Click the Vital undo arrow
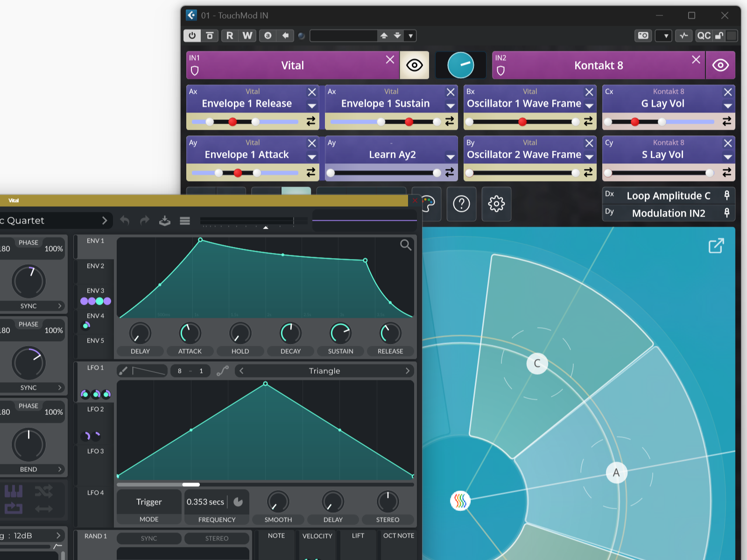 (x=125, y=220)
